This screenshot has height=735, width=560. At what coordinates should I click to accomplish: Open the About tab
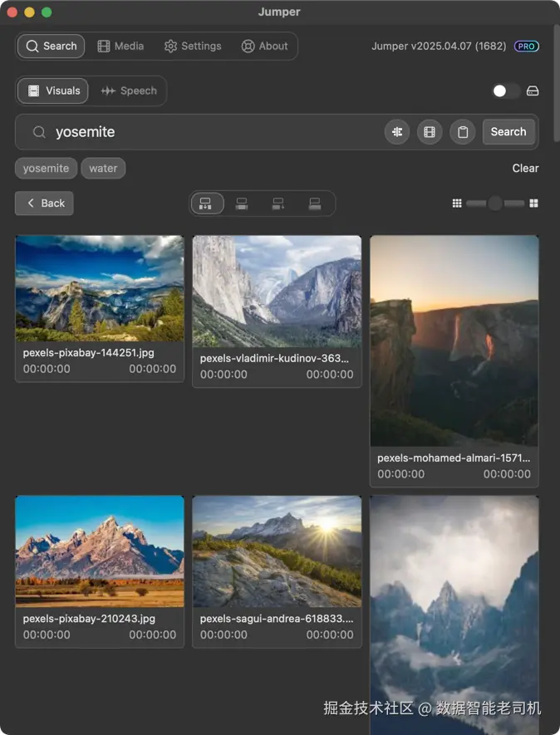click(x=264, y=46)
